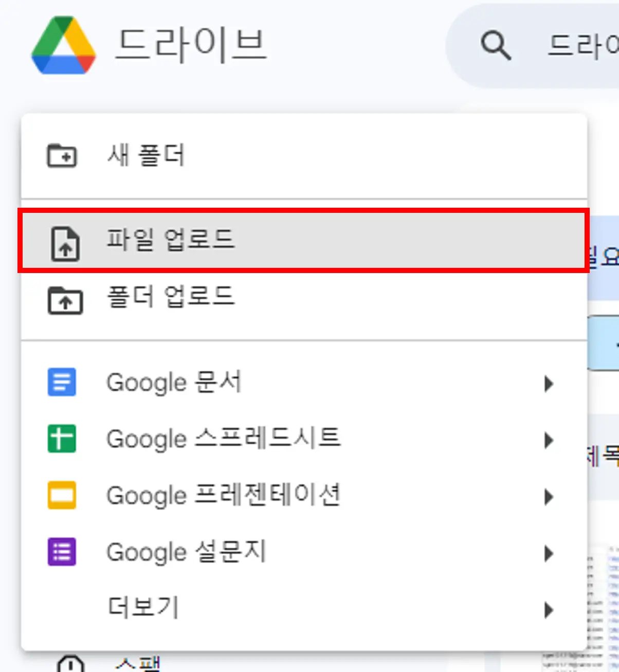The height and width of the screenshot is (672, 619).
Task: Click the 드라이브 title text
Action: 191,46
